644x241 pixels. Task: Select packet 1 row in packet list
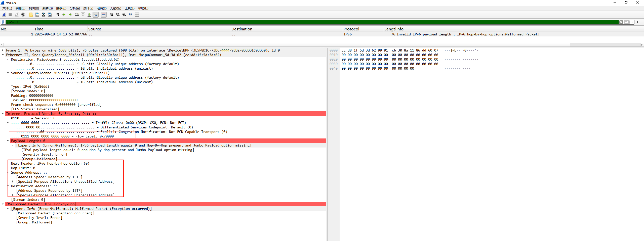pyautogui.click(x=322, y=34)
